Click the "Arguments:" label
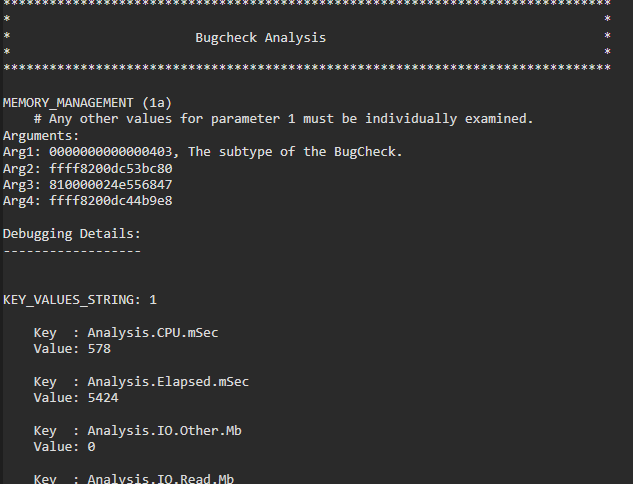Screen dimensions: 633x484 coord(41,135)
